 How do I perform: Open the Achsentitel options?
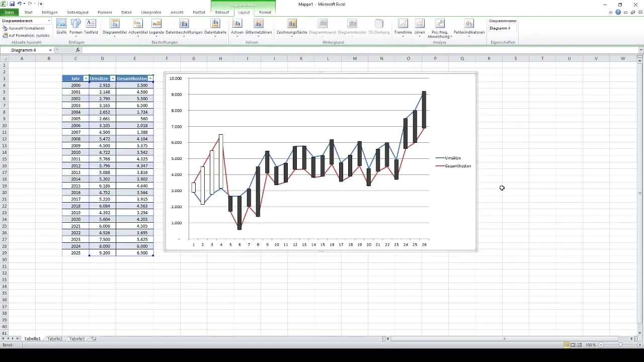pos(137,28)
